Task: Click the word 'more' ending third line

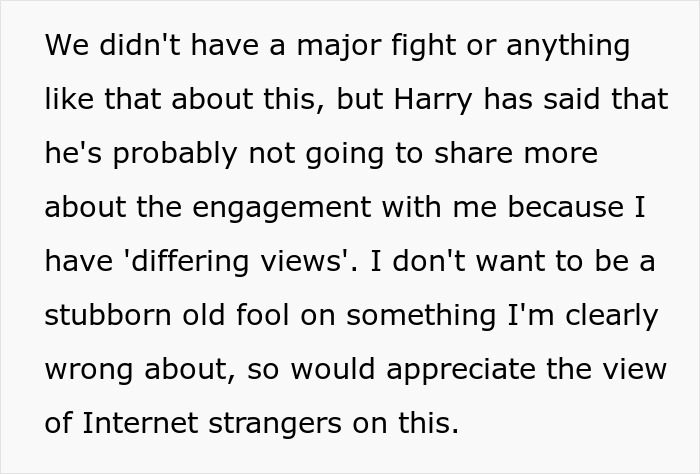Action: (x=563, y=154)
